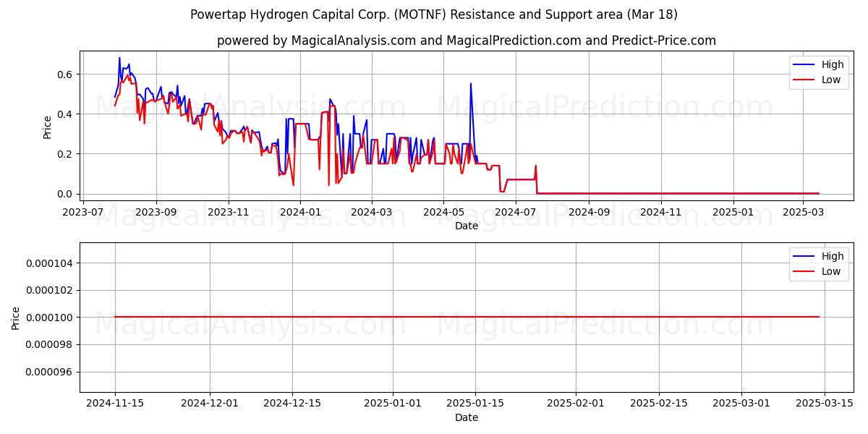
Task: Click the '2024-11' x-axis tick label
Action: click(x=661, y=212)
